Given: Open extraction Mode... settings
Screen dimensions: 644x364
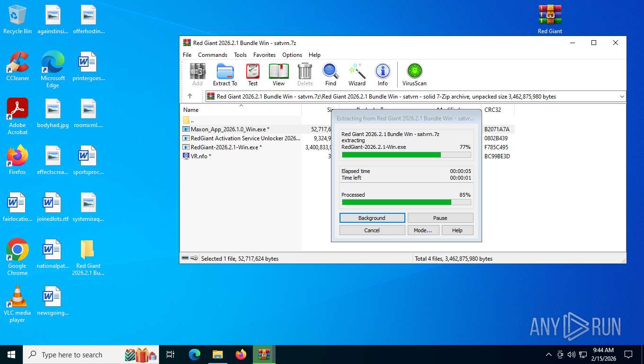Looking at the screenshot, I should click(x=423, y=230).
